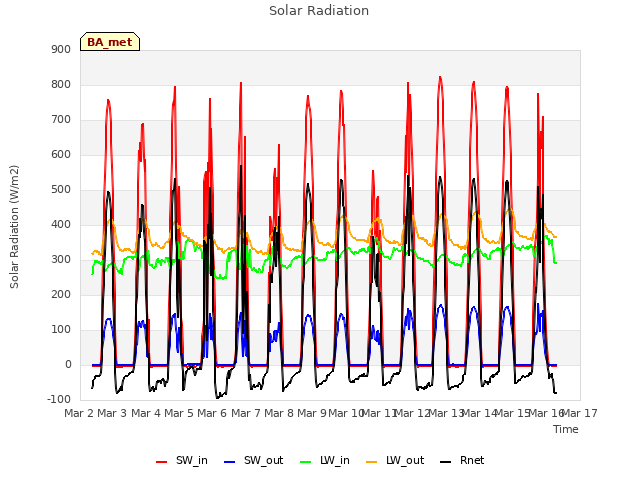
Task: Click the Solar Radiation chart title
Action: [x=319, y=11]
